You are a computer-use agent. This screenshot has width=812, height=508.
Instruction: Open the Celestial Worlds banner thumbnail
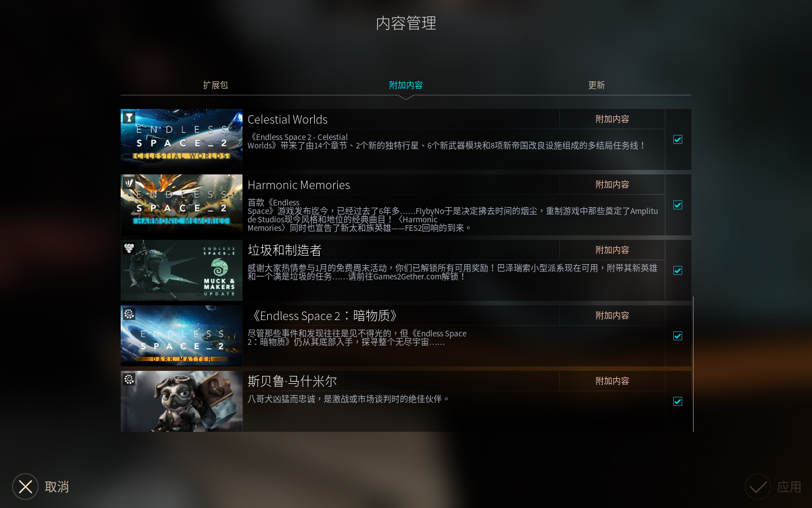coord(182,139)
